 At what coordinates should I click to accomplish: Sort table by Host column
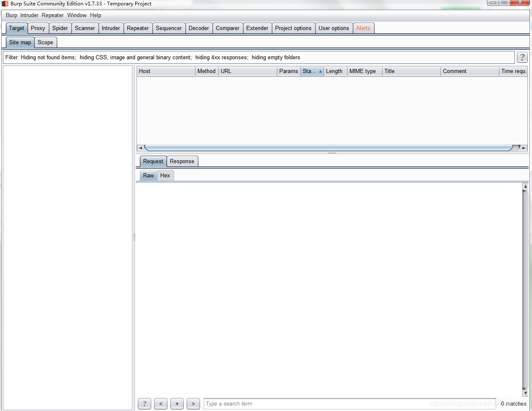tap(166, 71)
